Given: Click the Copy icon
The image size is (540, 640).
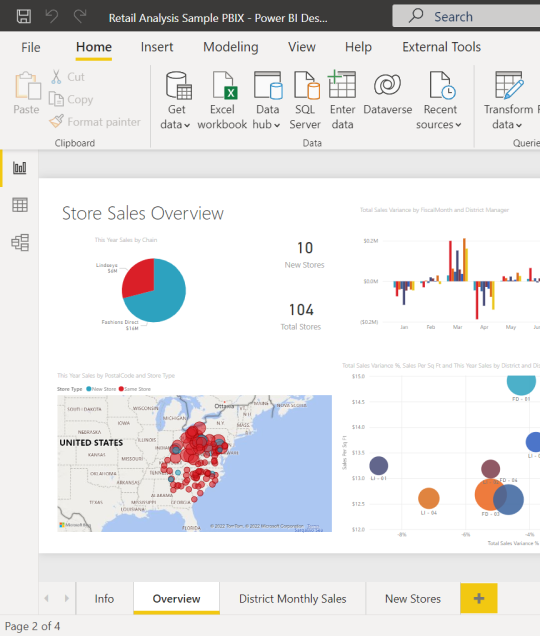Looking at the screenshot, I should point(56,99).
